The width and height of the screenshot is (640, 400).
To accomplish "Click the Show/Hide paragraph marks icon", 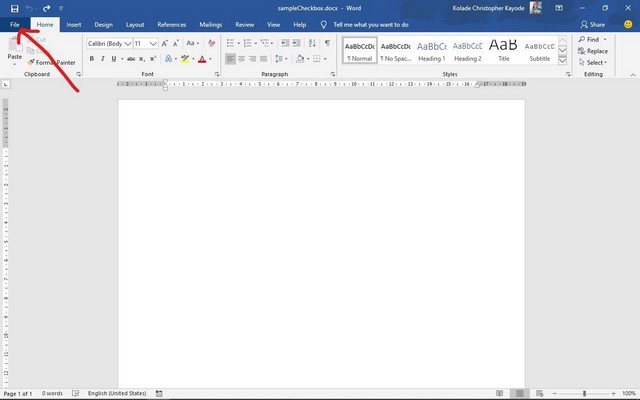I will [x=326, y=44].
